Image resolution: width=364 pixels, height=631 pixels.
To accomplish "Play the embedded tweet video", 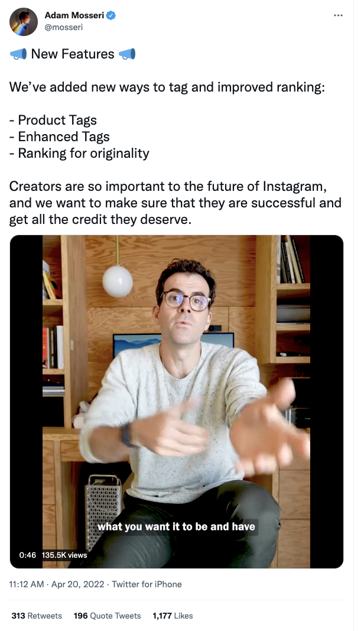I will (176, 402).
